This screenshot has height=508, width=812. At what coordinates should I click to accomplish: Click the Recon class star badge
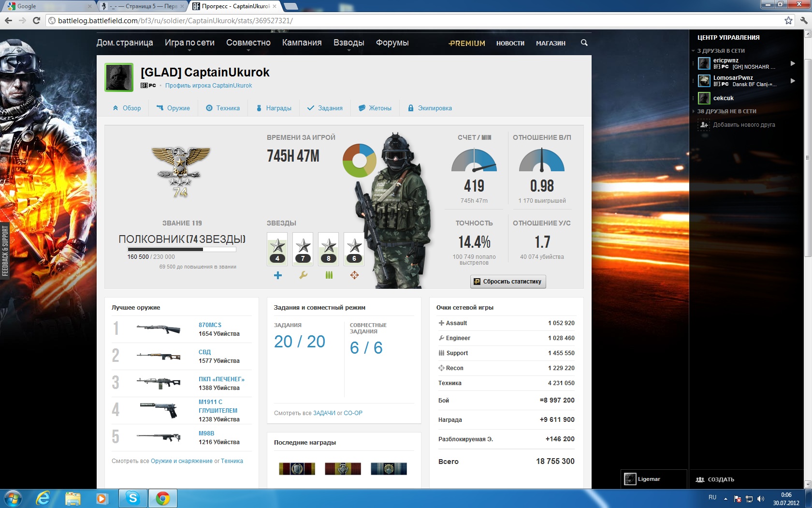point(354,249)
